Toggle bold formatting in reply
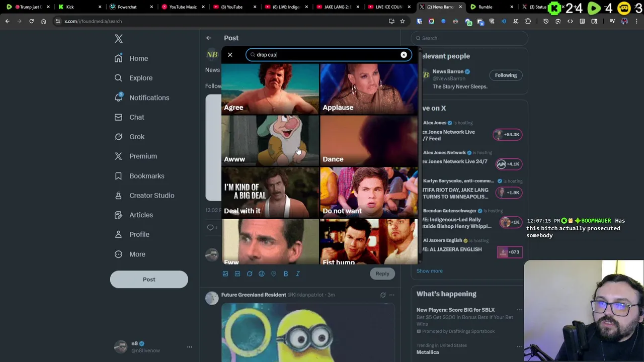Image resolution: width=644 pixels, height=362 pixels. 286,274
